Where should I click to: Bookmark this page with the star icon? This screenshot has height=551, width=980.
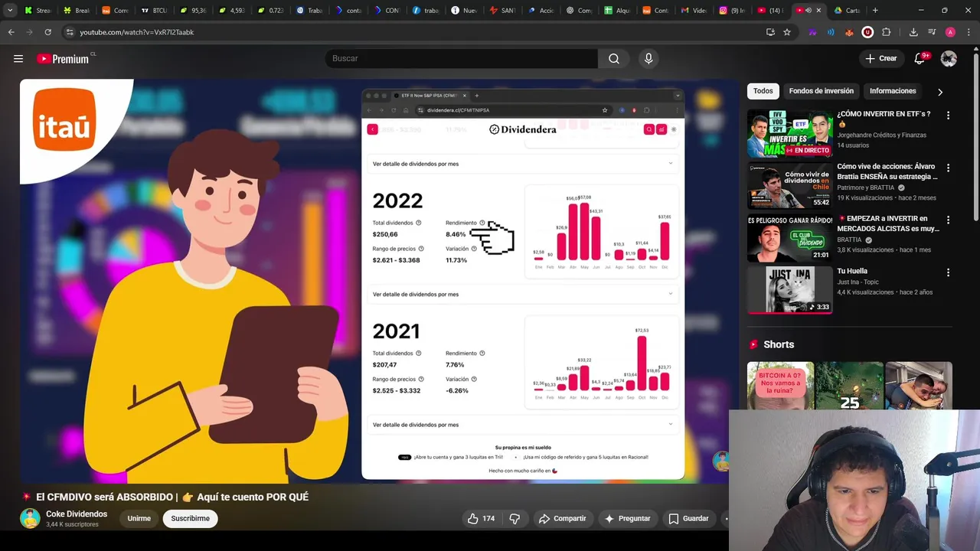(787, 32)
